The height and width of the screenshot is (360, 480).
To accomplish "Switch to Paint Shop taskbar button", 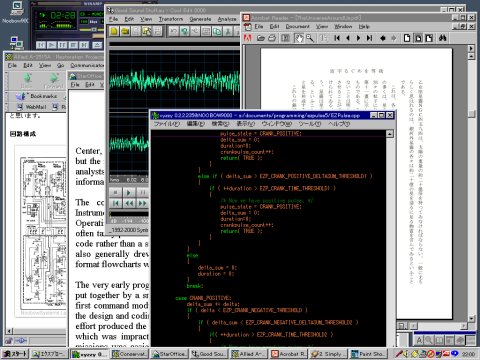I will click(x=369, y=354).
